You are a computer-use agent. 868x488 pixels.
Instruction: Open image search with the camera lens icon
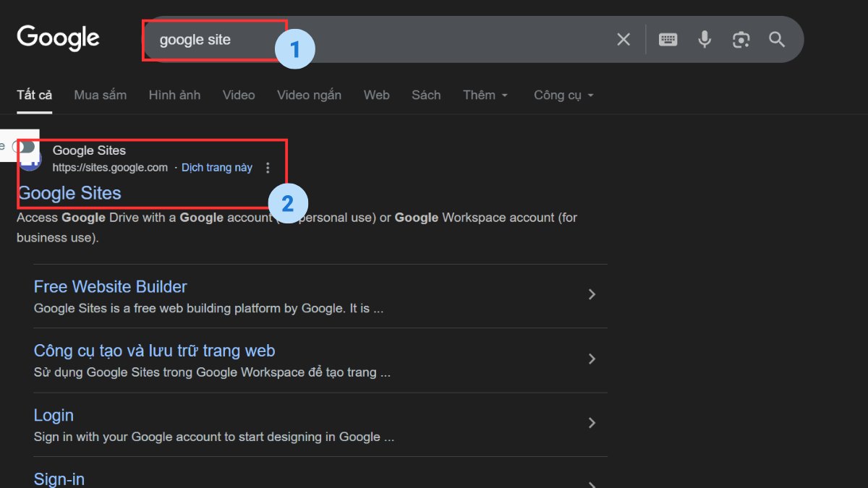pyautogui.click(x=741, y=40)
